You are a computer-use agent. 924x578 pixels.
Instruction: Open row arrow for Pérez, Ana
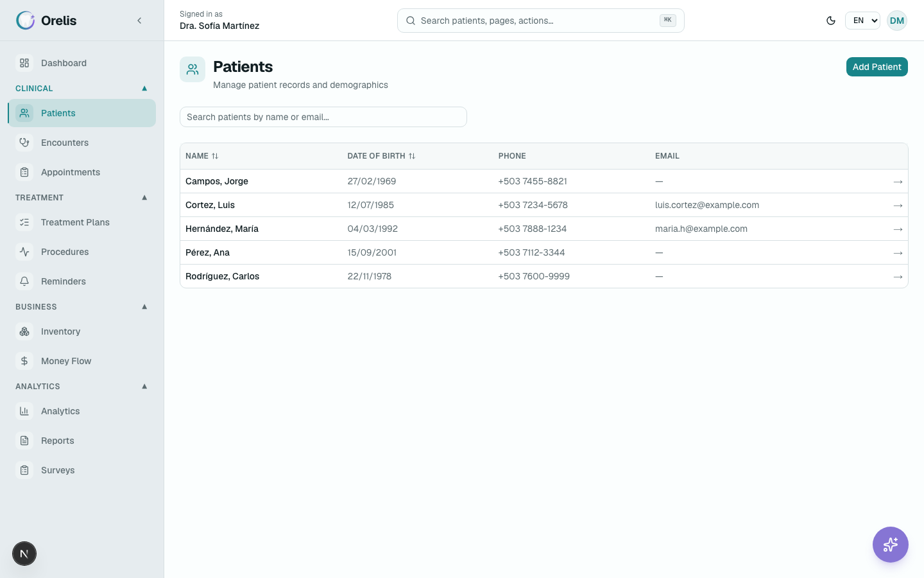898,253
